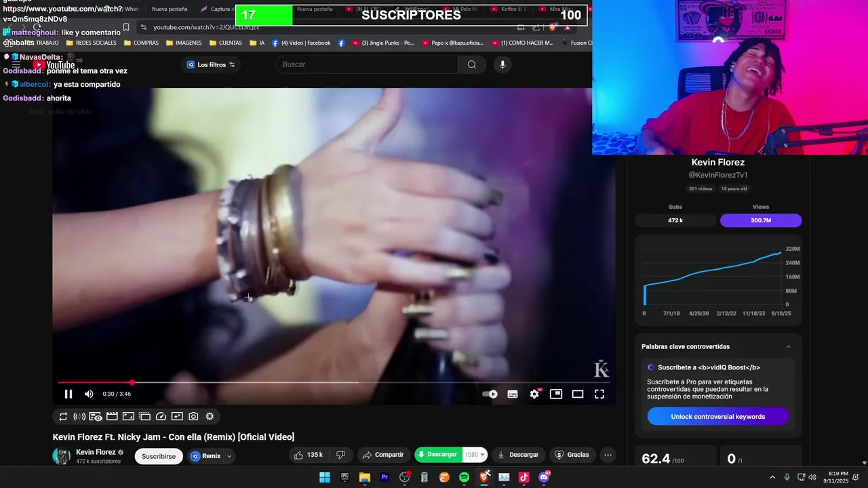Click the Gracias button
Viewport: 868px width, 488px height.
tap(572, 455)
